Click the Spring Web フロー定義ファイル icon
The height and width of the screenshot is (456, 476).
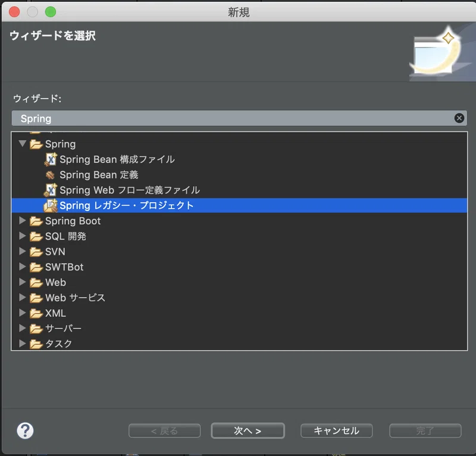click(51, 190)
